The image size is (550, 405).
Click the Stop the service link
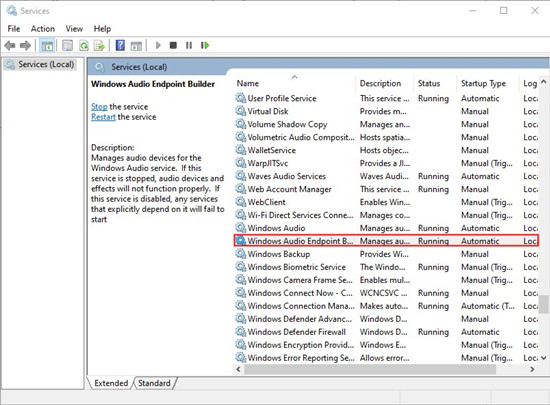(99, 107)
